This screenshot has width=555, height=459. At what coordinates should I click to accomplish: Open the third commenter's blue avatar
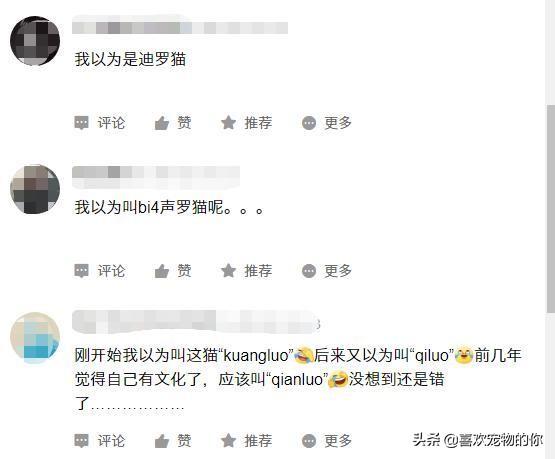[35, 337]
